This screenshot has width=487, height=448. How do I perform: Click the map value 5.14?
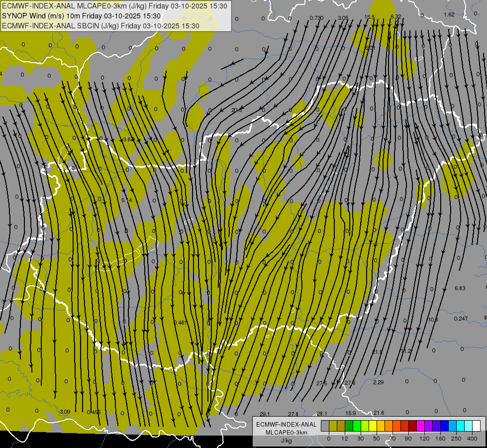point(127,200)
